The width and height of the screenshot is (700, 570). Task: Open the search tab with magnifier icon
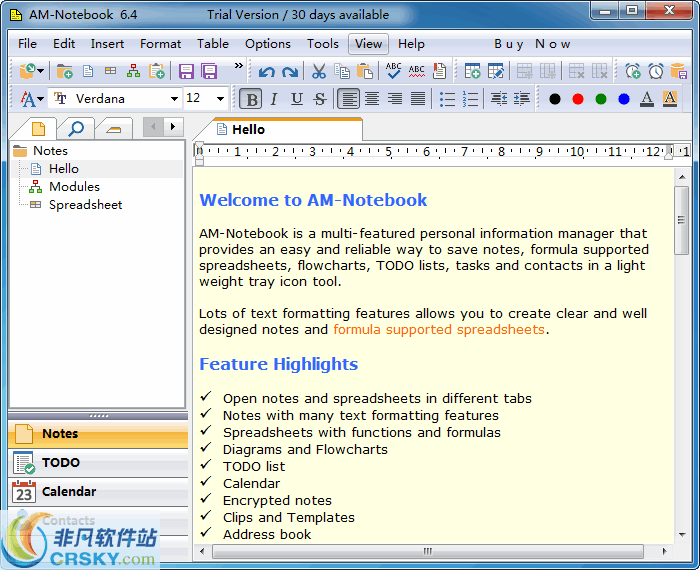(x=75, y=127)
